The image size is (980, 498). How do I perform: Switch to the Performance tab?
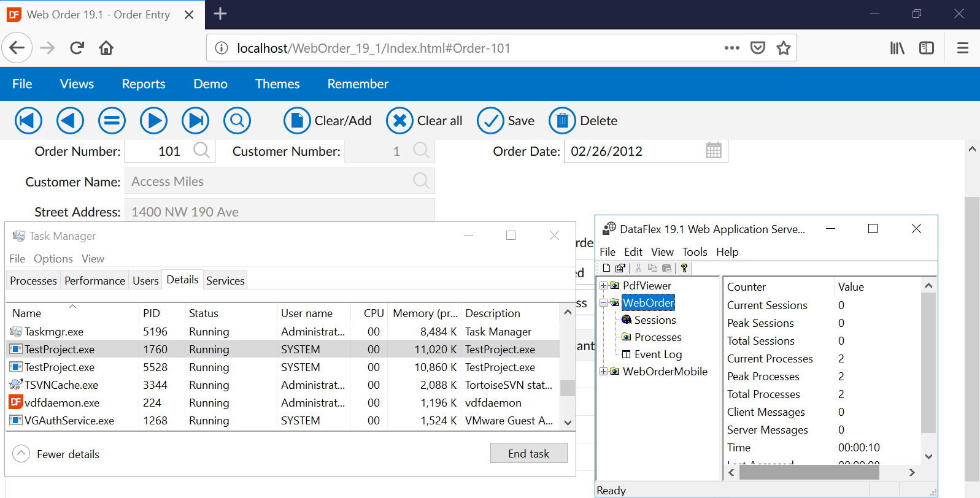point(95,280)
